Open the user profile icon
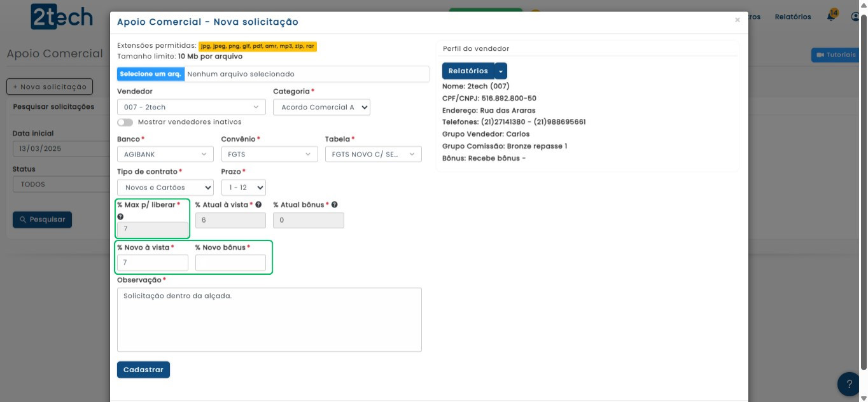The height and width of the screenshot is (402, 868). coord(856,17)
